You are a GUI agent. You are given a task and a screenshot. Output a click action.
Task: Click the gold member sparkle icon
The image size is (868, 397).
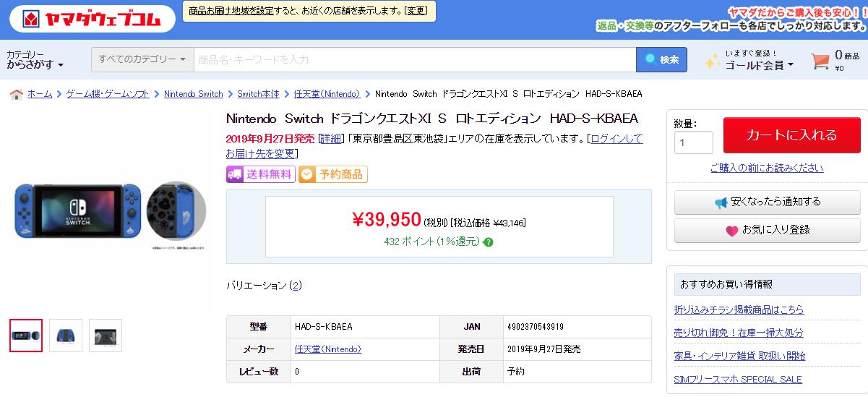coord(713,61)
